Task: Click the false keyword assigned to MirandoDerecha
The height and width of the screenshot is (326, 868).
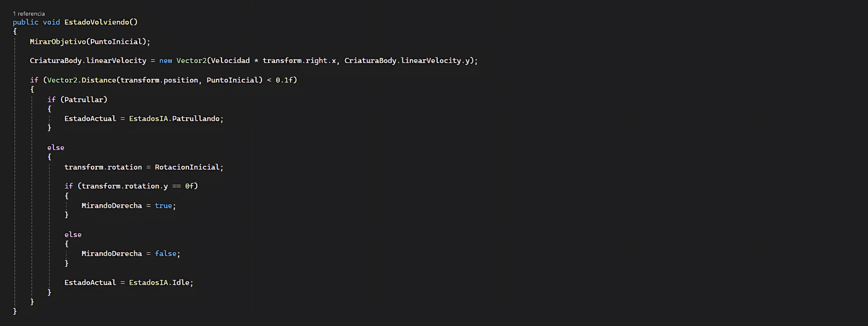Action: 165,254
